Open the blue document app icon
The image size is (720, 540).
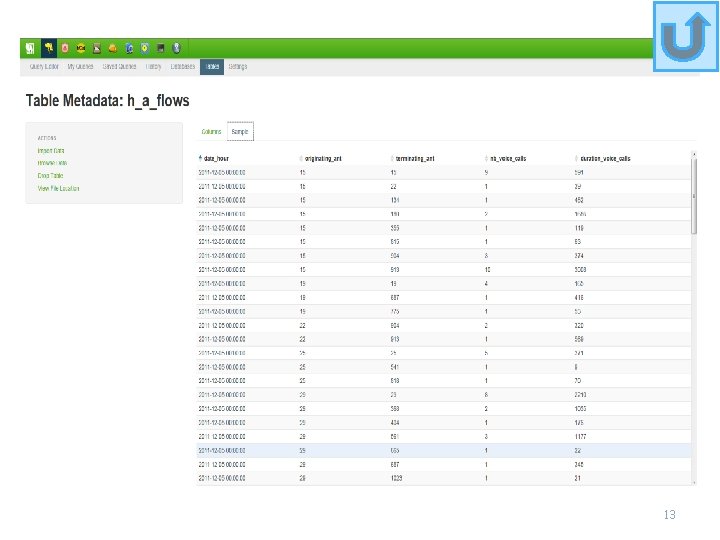point(129,48)
